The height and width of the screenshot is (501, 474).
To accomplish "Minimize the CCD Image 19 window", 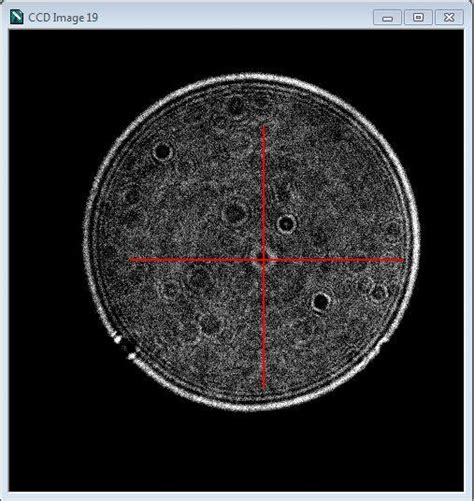I will pyautogui.click(x=387, y=17).
